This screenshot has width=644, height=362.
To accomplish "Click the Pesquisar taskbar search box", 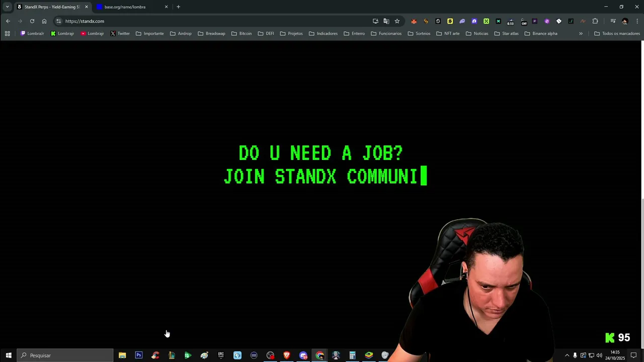I will coord(65,355).
